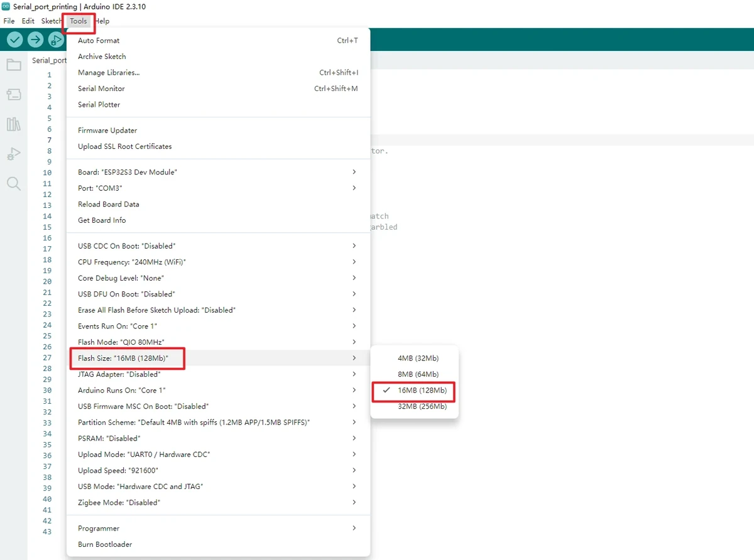Expand Flash Mode "QIO 80MHz" submenu

pyautogui.click(x=219, y=342)
